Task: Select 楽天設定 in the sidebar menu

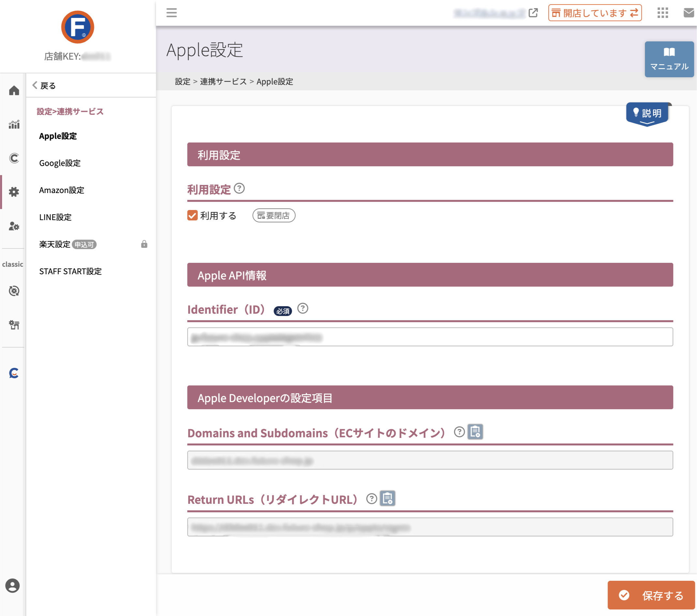Action: point(55,244)
